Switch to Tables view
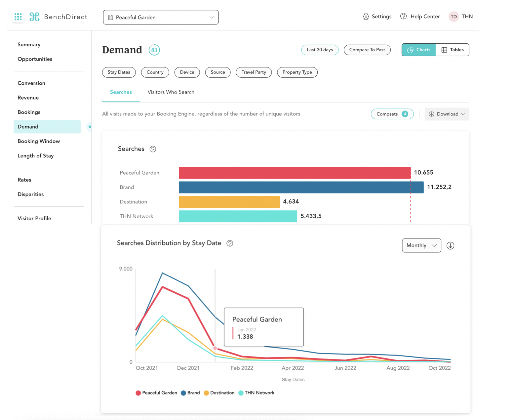 click(452, 50)
